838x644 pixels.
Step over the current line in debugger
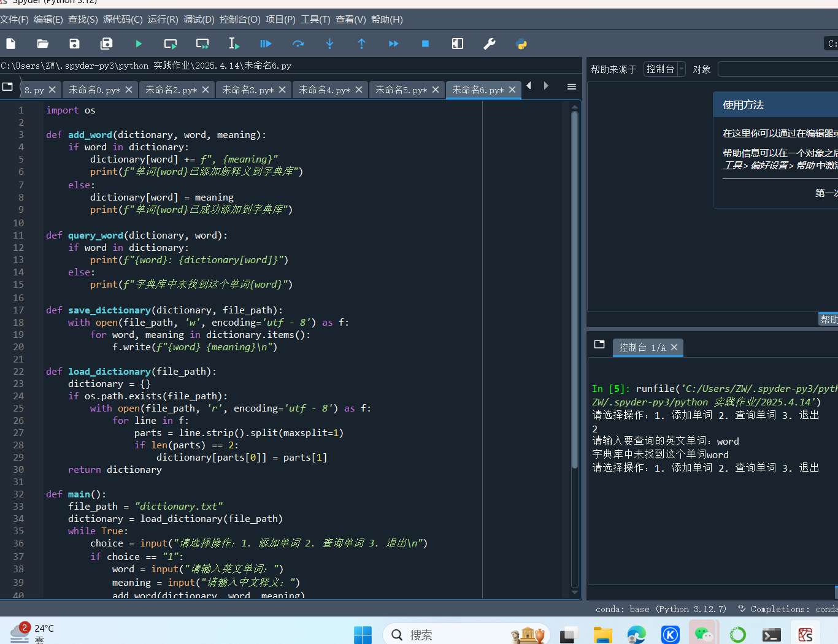pyautogui.click(x=298, y=44)
